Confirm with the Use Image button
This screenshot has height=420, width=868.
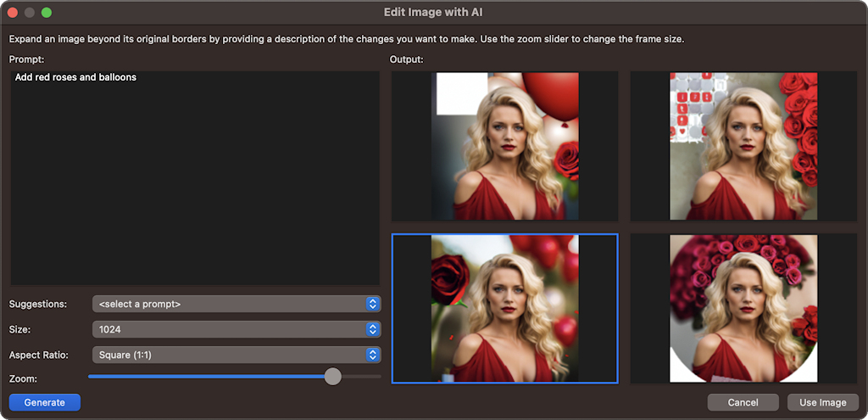(x=822, y=402)
